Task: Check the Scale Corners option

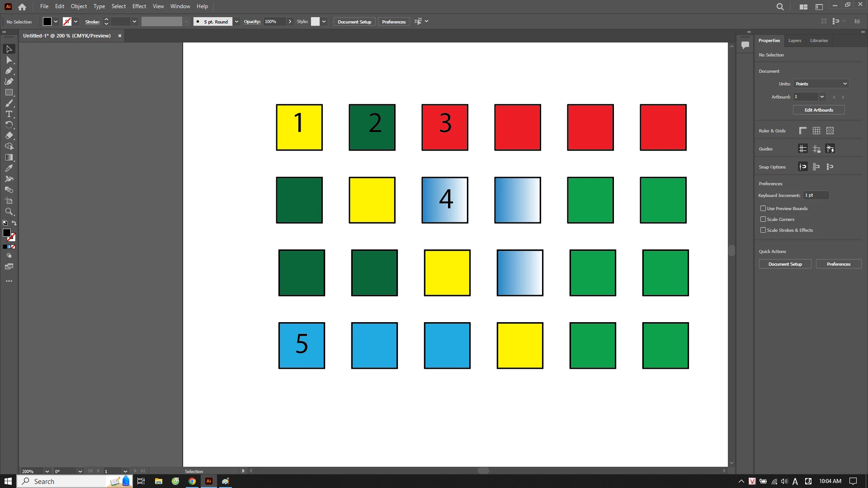Action: 763,219
